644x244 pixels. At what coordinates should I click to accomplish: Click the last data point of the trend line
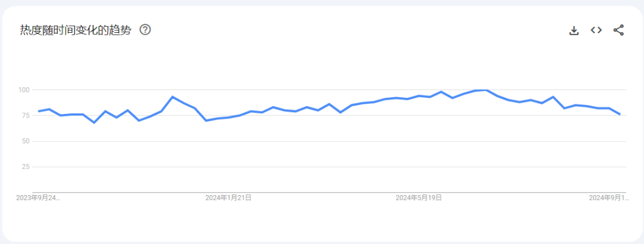[x=620, y=114]
